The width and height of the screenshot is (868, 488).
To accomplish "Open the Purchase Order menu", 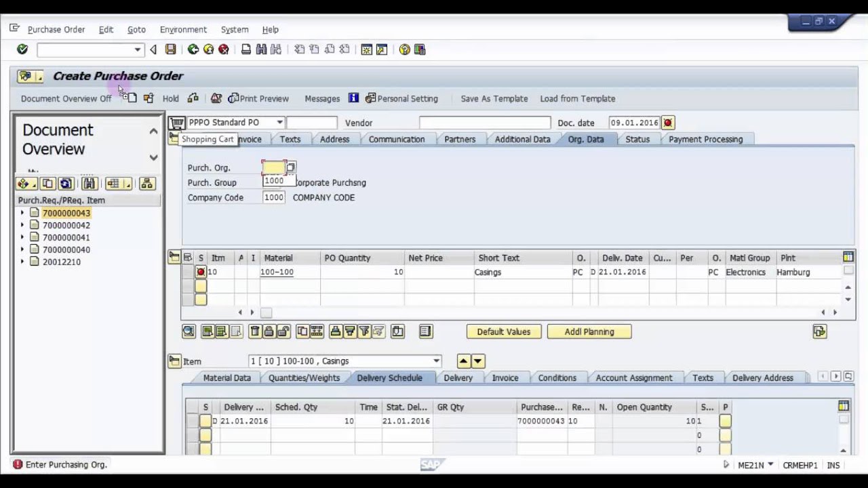I will click(x=56, y=30).
